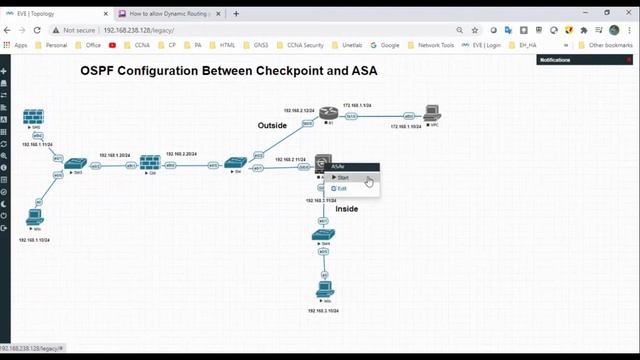Close the lab using the power icon

click(x=4, y=216)
